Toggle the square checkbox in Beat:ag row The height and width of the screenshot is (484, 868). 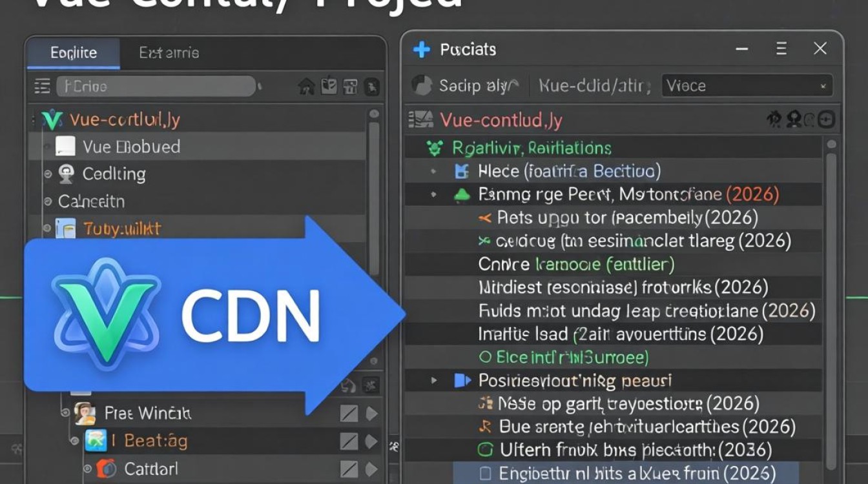pos(349,441)
